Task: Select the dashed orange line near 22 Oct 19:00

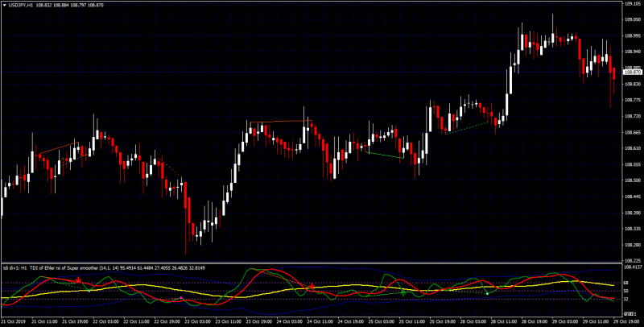Action: point(171,168)
